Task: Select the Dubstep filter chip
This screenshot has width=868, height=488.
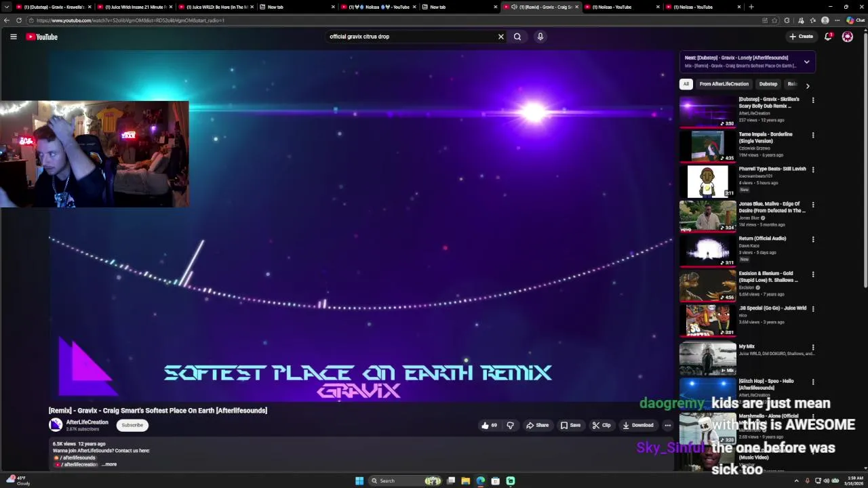Action: tap(768, 84)
